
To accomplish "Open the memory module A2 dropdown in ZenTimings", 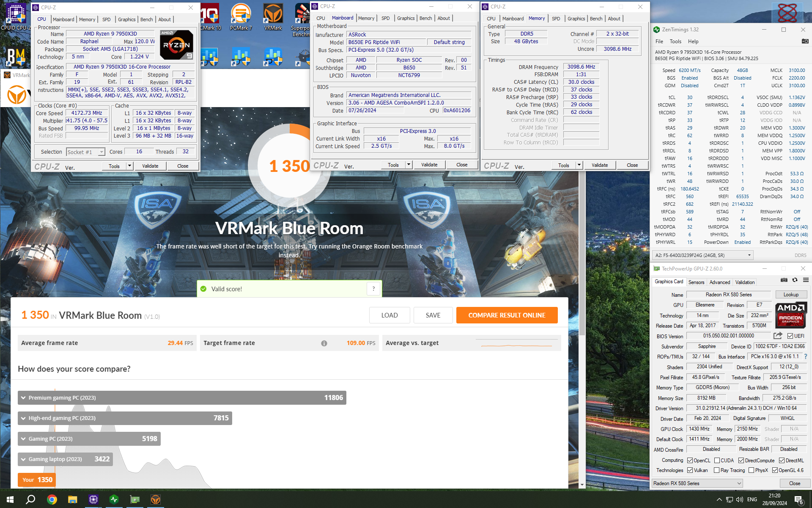I will click(702, 255).
